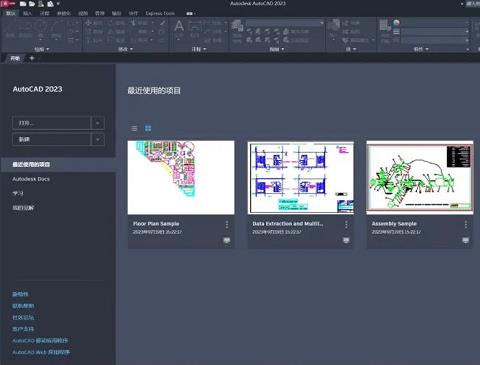Expand the 修改 (Modify) panel title
Viewport: 480px width, 365px height.
click(x=125, y=49)
